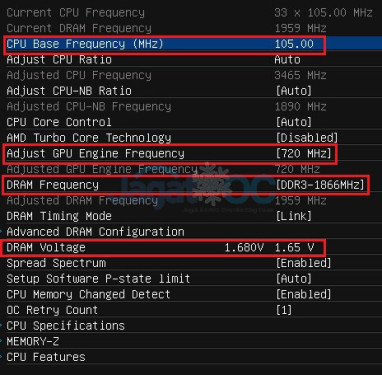This screenshot has width=382, height=375.
Task: Open the DRAM Frequency [DDR3-1866MHz] selector
Action: click(x=191, y=185)
